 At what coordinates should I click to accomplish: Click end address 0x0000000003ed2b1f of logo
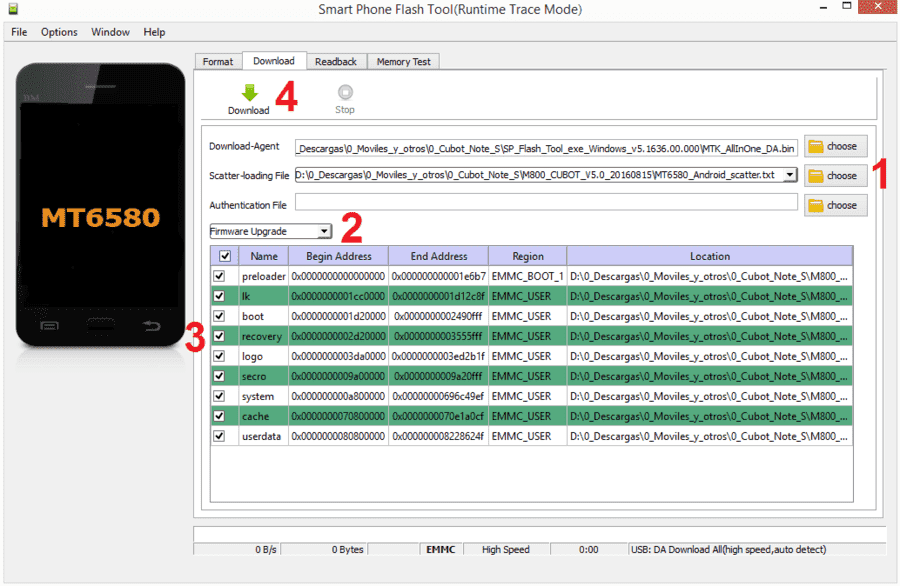(439, 356)
